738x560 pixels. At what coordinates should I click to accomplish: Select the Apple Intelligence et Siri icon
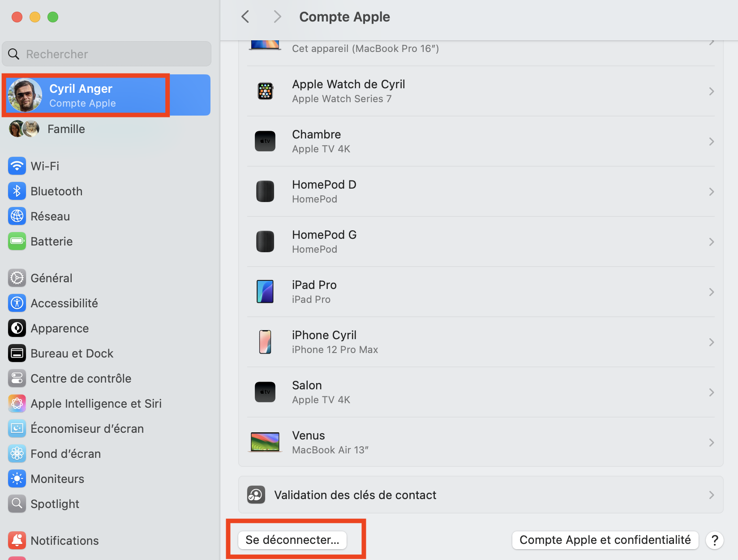(x=17, y=404)
